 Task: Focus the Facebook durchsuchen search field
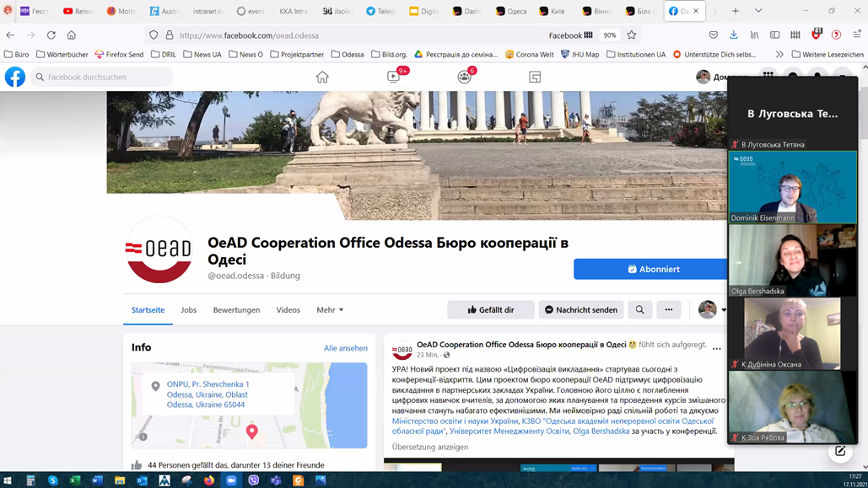[x=102, y=77]
